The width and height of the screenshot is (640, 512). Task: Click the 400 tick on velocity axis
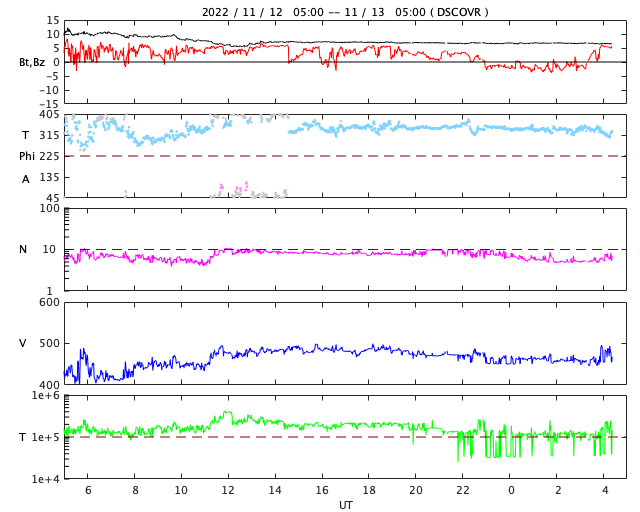[49, 385]
